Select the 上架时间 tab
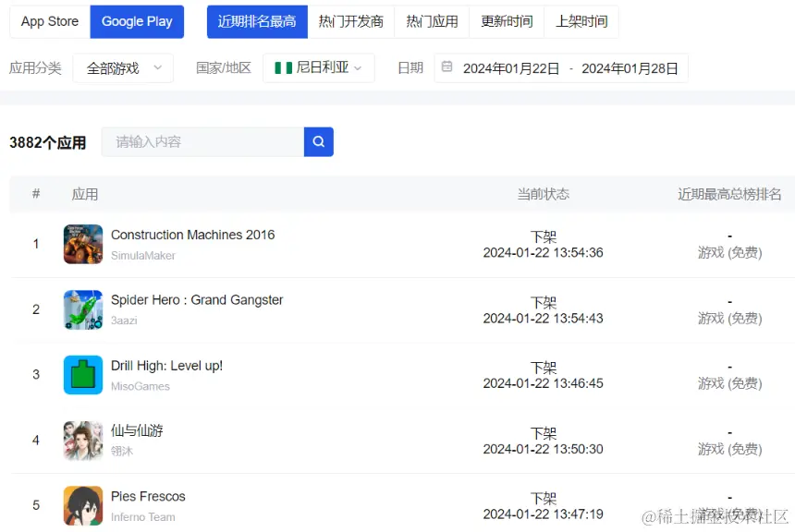Screen dimensions: 795x532 [581, 22]
